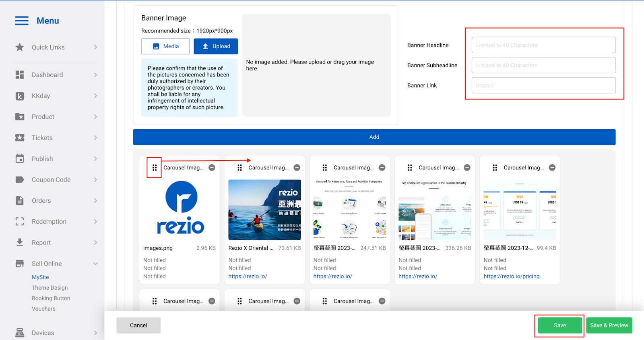This screenshot has height=340, width=644.
Task: Upload a banner image
Action: (216, 46)
